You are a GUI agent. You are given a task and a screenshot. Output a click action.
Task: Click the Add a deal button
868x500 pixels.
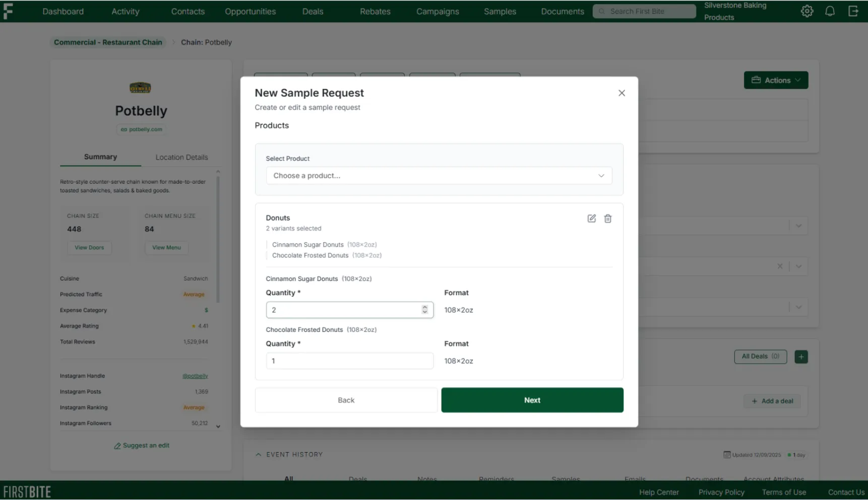772,401
